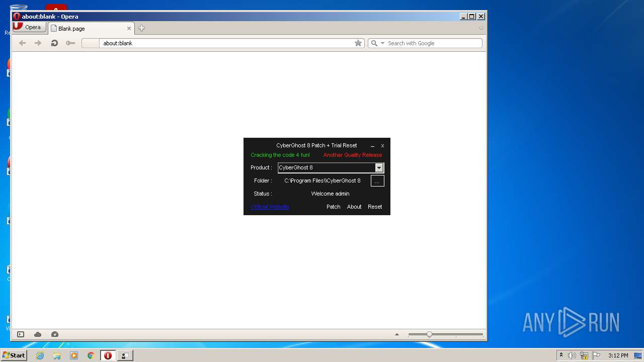Bookmark page with star icon in address bar
This screenshot has height=362, width=644.
tap(358, 43)
